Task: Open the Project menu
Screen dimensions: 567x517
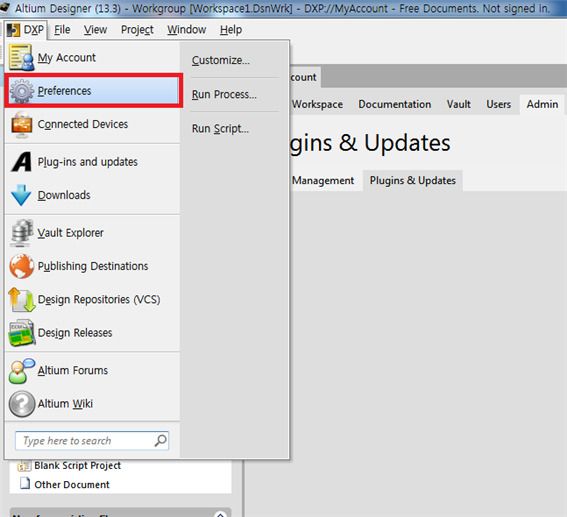Action: 137,29
